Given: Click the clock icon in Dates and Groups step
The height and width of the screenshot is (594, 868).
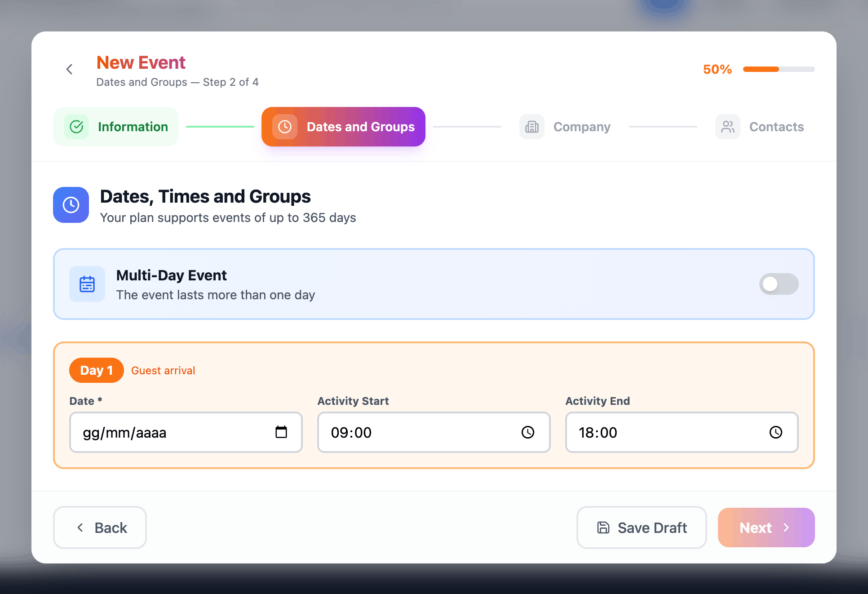Looking at the screenshot, I should (x=285, y=127).
